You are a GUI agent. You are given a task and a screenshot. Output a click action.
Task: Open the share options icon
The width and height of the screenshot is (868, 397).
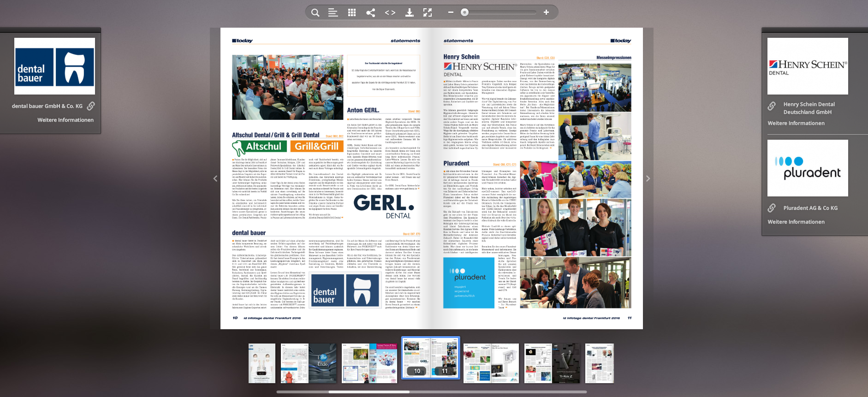click(x=370, y=13)
